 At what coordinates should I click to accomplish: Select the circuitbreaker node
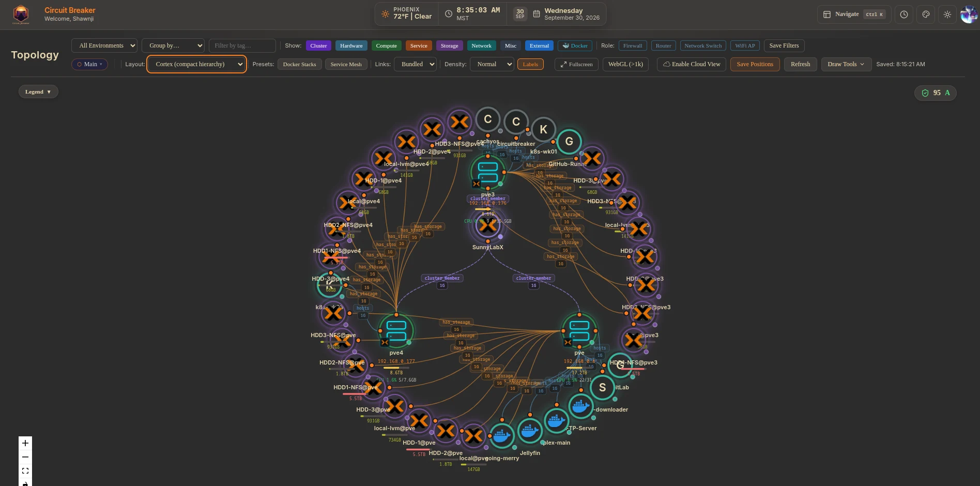point(516,122)
